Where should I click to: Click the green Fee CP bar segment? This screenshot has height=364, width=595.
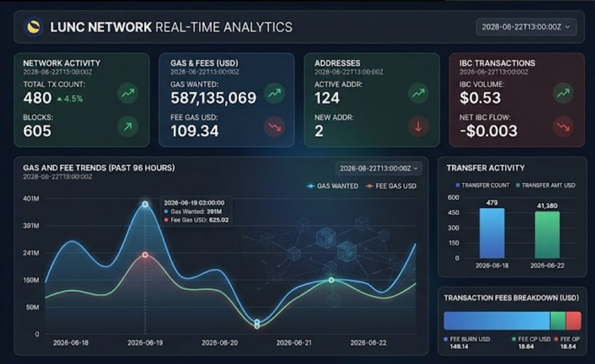point(558,321)
